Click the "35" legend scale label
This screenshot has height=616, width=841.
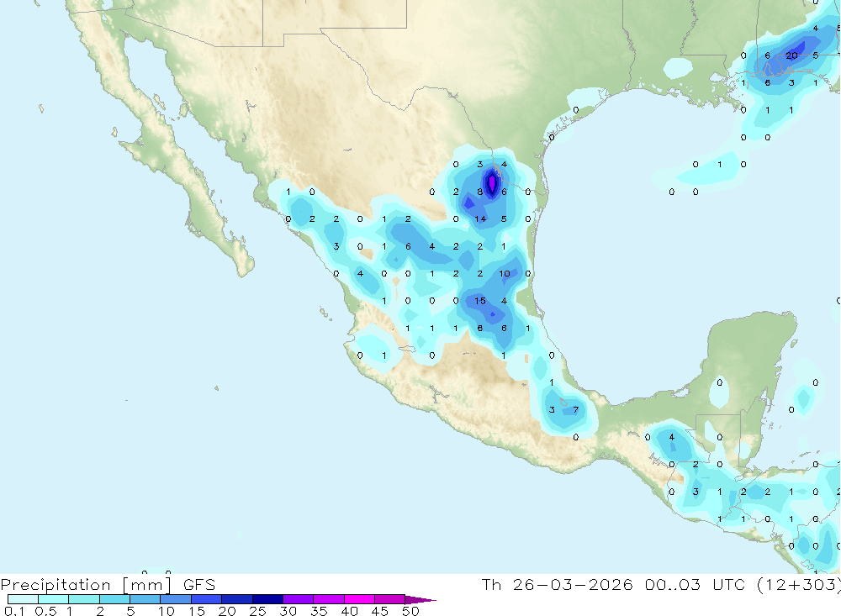click(x=319, y=611)
